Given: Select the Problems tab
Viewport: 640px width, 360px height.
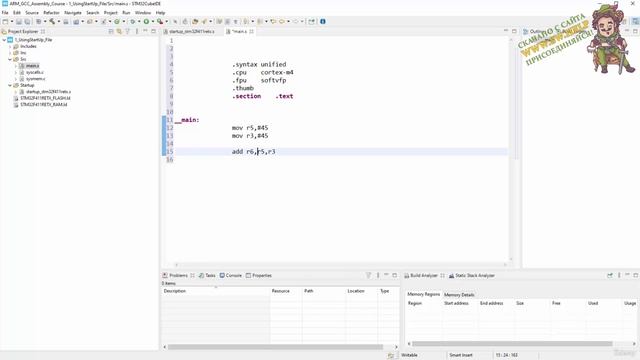Looking at the screenshot, I should click(x=178, y=276).
